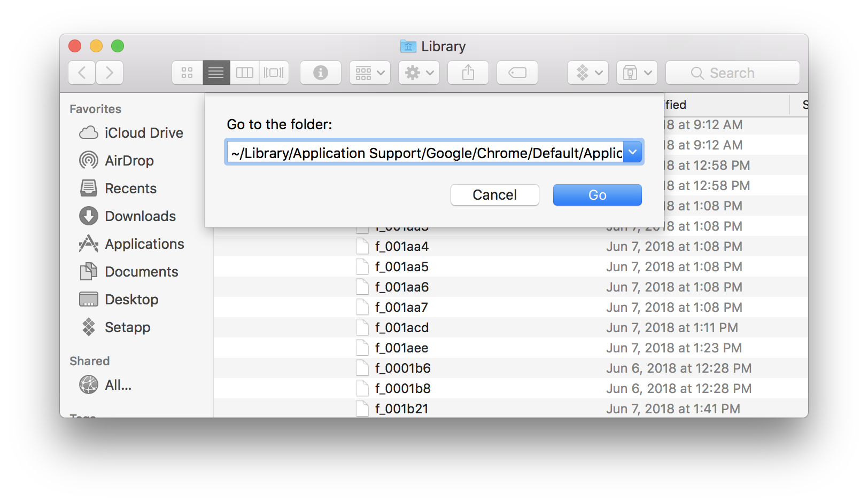The image size is (868, 503).
Task: Open the Action gear menu
Action: pos(418,73)
